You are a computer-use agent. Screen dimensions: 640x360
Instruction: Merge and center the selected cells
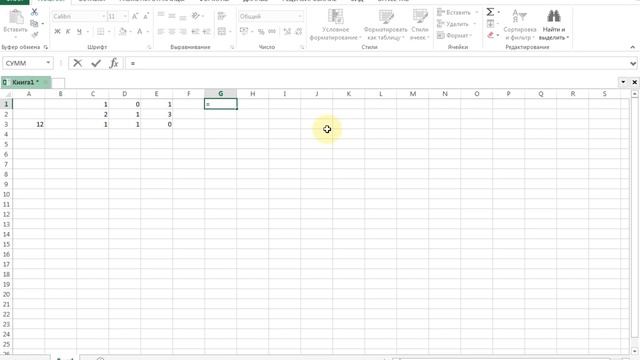point(222,31)
